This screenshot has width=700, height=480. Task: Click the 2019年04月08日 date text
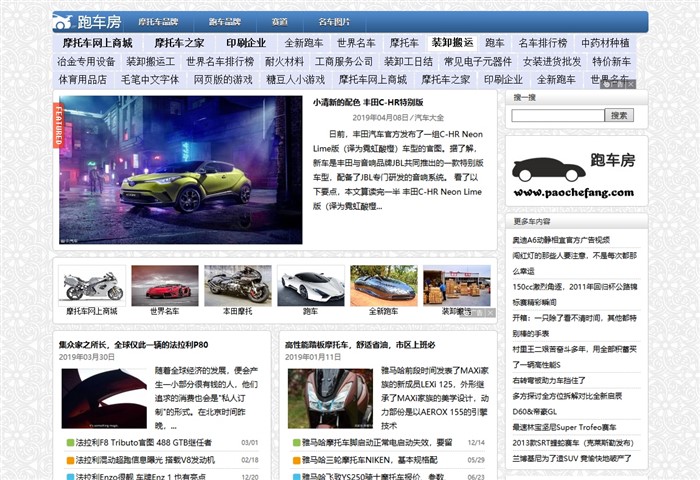coord(380,118)
